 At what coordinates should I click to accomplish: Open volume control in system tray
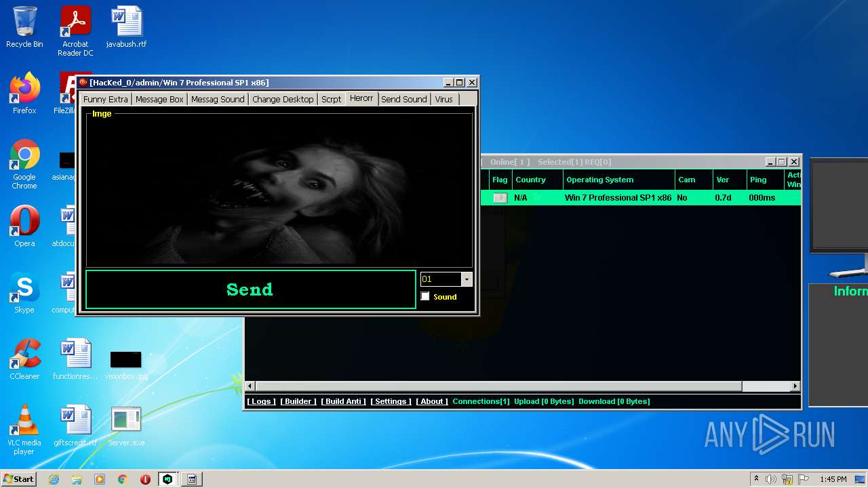[x=771, y=479]
